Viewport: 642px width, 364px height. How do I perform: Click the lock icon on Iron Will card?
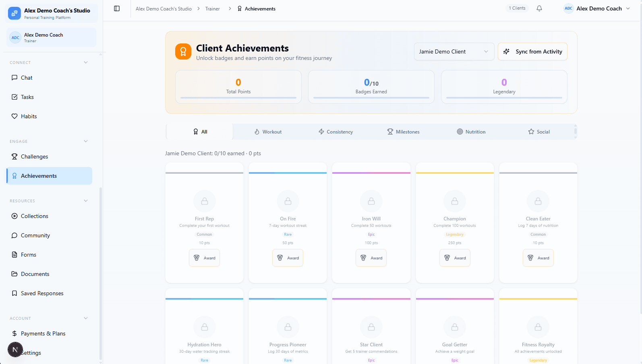point(371,201)
